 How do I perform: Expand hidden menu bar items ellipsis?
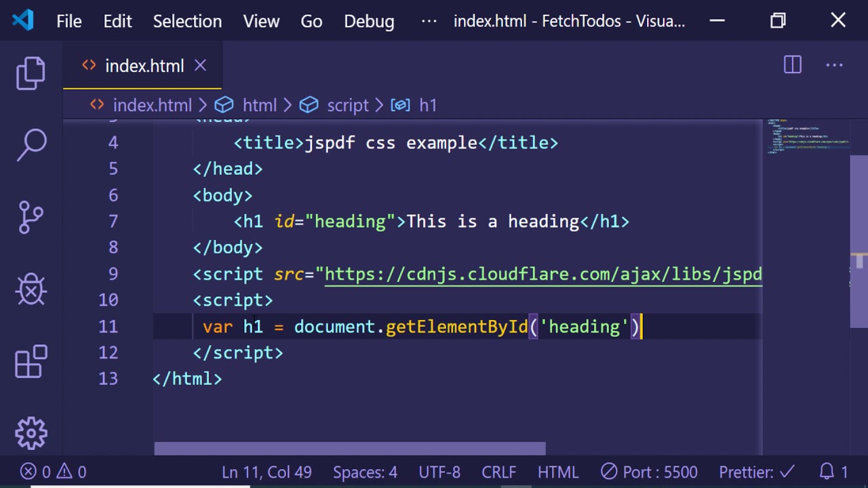(429, 21)
